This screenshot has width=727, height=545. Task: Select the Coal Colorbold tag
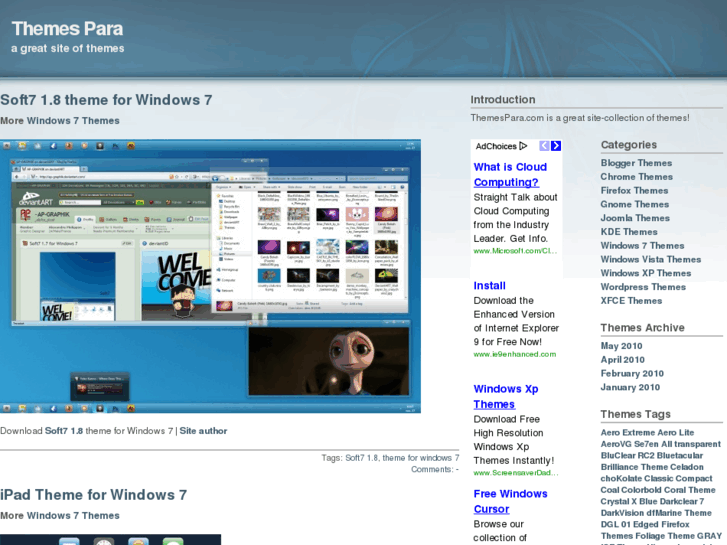coord(633,490)
